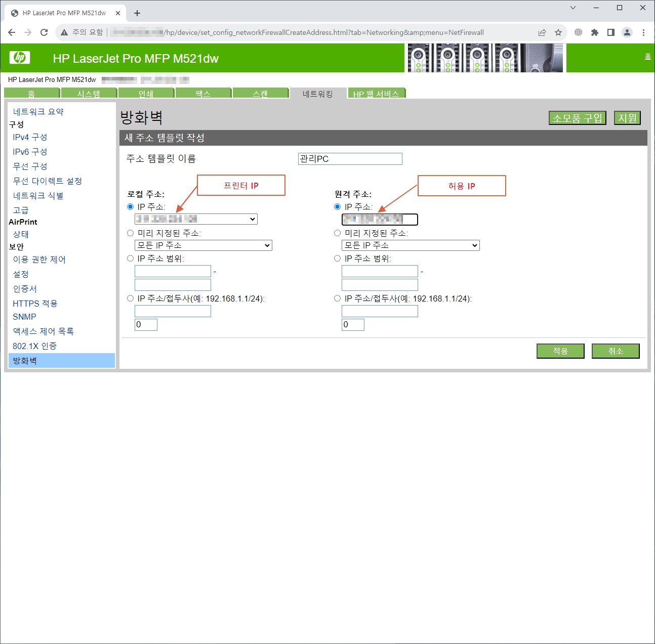Switch to 시스템 tab

(89, 94)
